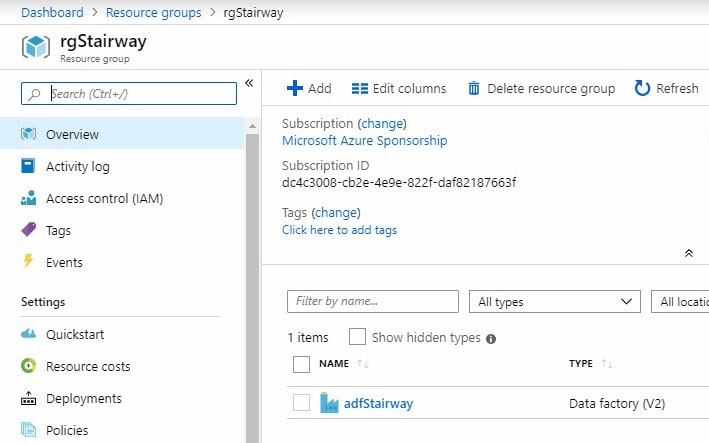Click the trash can delete icon
Screen dimensions: 709x443
[473, 88]
